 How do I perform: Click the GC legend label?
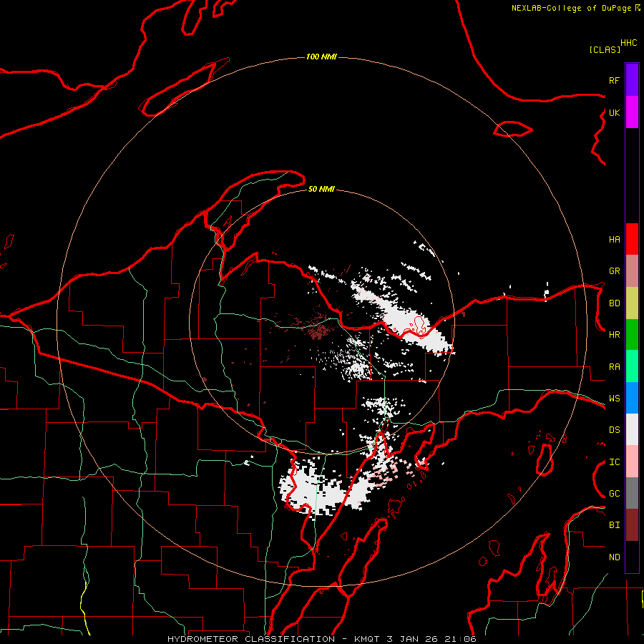click(x=614, y=494)
